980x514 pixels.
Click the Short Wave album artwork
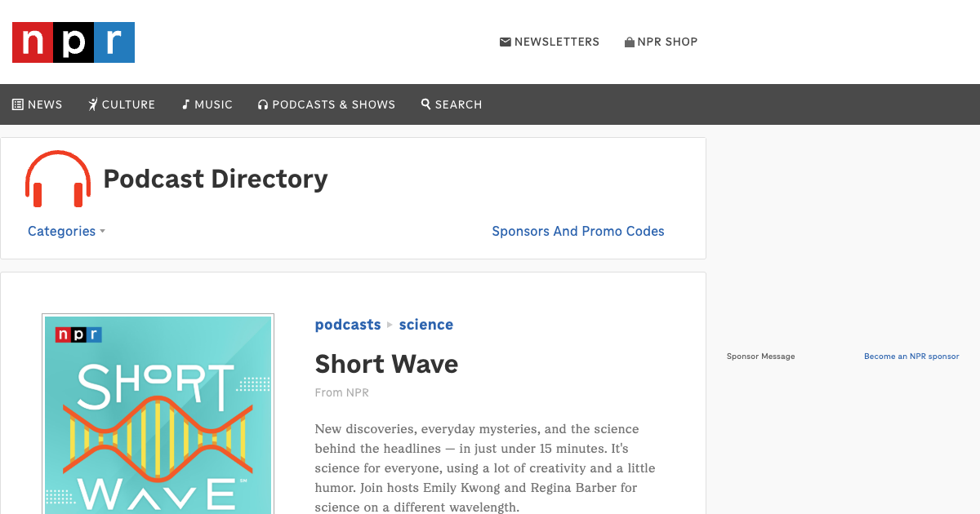coord(158,412)
